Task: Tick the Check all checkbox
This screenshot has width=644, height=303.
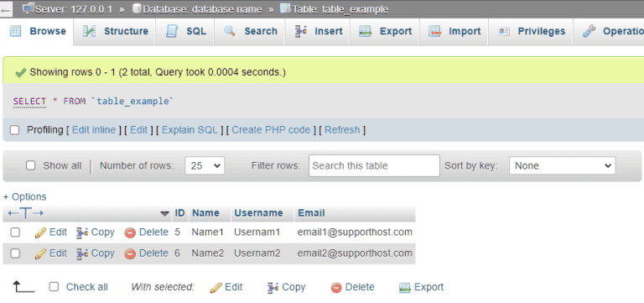Action: pyautogui.click(x=54, y=287)
